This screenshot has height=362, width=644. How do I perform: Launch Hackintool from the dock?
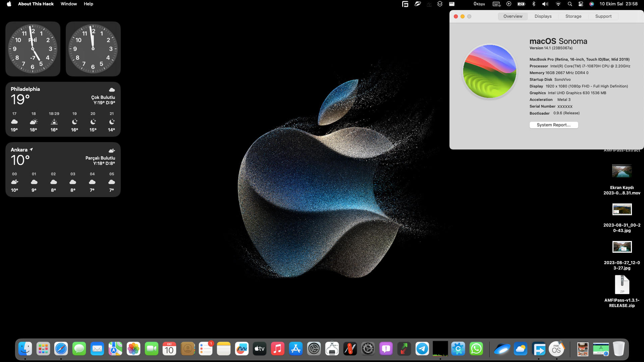click(x=332, y=349)
